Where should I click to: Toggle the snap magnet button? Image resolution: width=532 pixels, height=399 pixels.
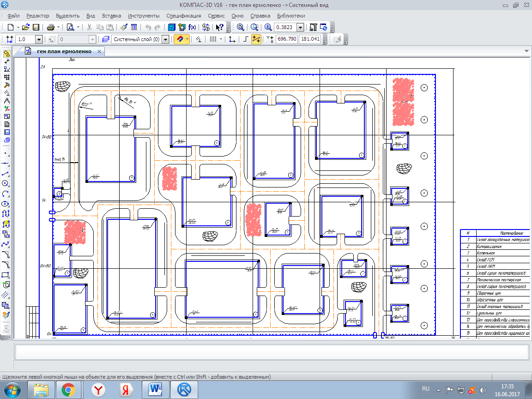(x=180, y=39)
